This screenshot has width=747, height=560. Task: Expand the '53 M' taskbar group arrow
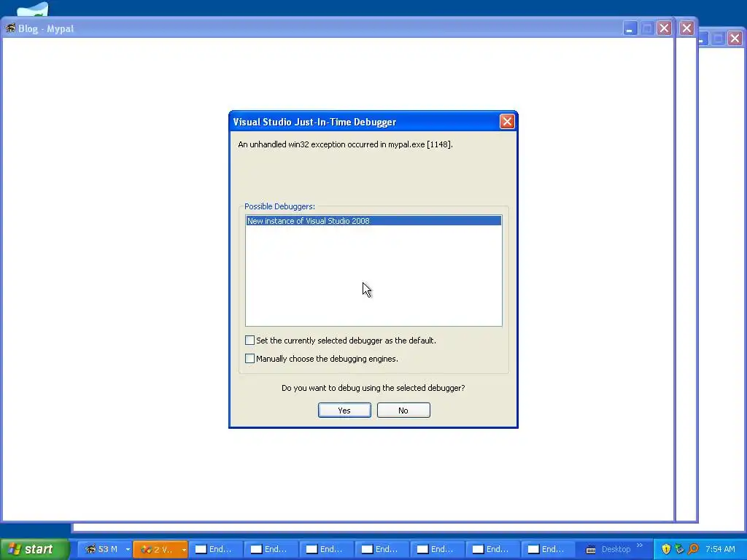[128, 550]
